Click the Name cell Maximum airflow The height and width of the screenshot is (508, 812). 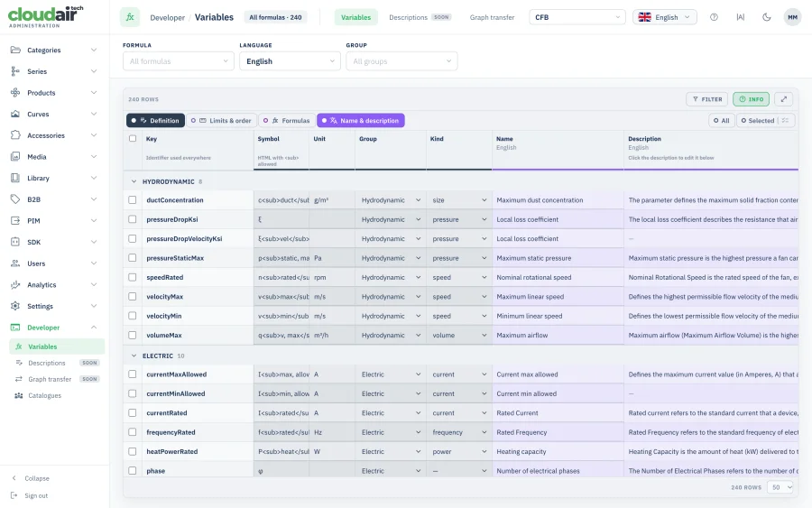(558, 335)
